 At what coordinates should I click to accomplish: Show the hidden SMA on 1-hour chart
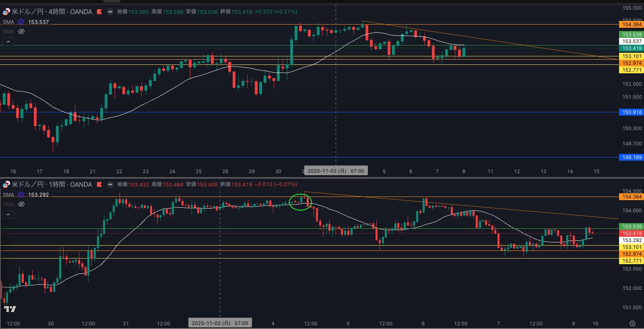[21, 204]
